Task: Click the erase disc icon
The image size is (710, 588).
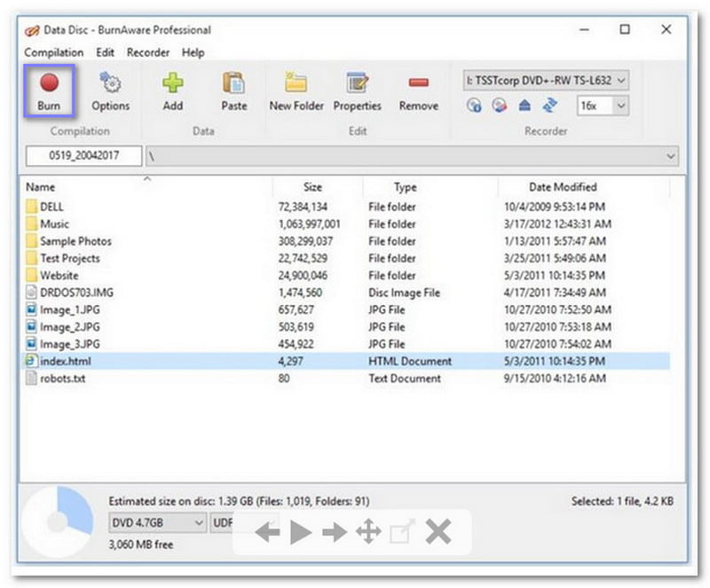Action: tap(499, 106)
